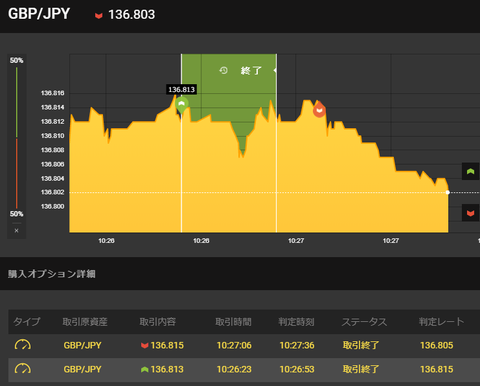Click the history clock icon beside 終了
This screenshot has height=386, width=480.
click(223, 70)
